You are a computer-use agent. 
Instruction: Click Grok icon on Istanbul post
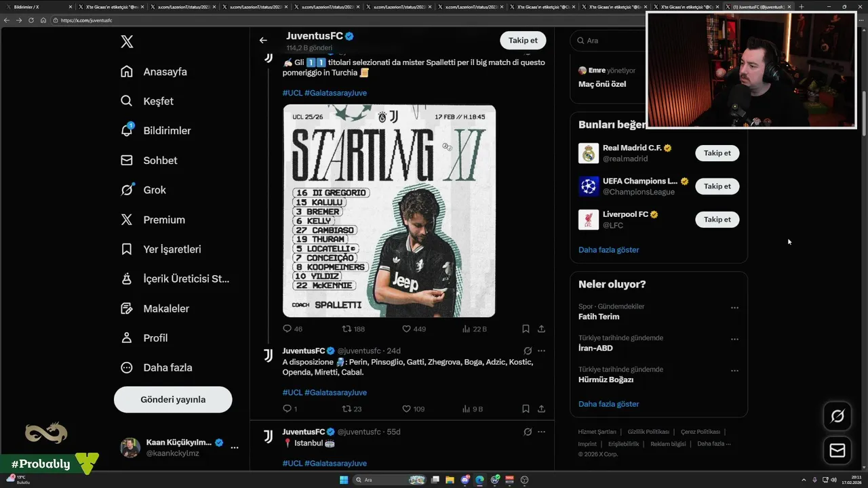pyautogui.click(x=528, y=432)
